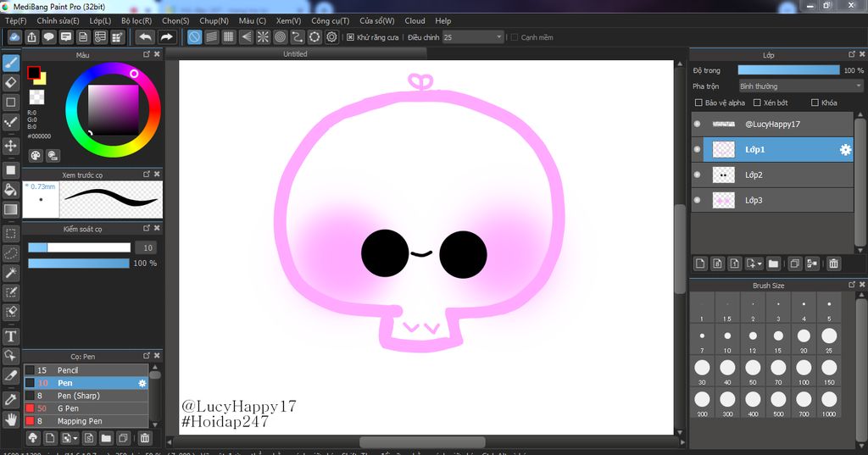Enable radial snap
868x455 pixels.
(263, 37)
